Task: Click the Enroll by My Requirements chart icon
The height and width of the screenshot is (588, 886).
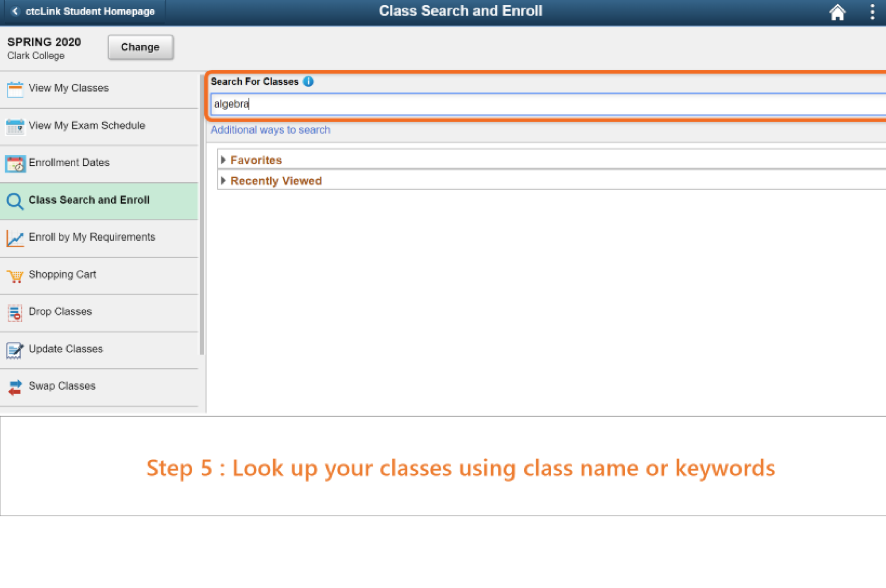Action: click(x=15, y=238)
